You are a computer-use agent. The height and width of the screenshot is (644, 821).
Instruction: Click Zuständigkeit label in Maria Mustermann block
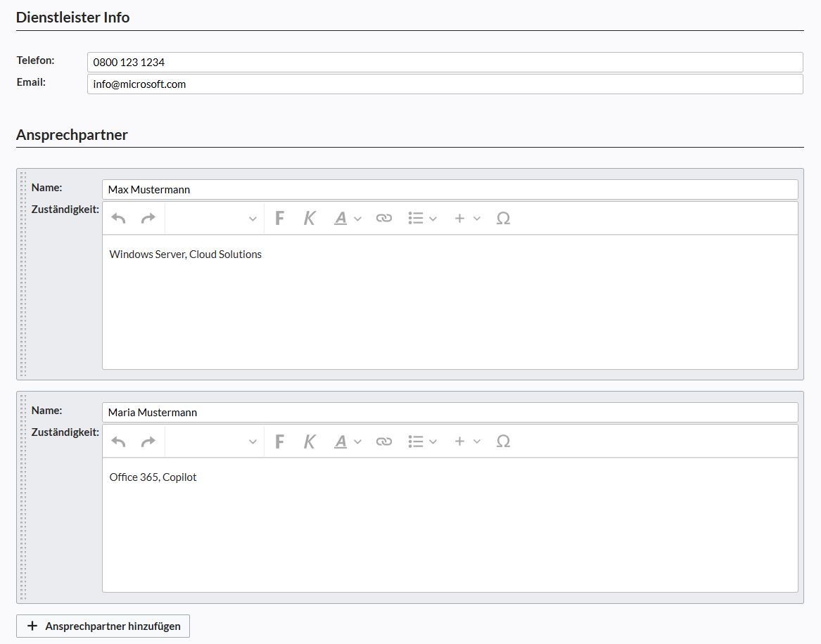click(65, 432)
